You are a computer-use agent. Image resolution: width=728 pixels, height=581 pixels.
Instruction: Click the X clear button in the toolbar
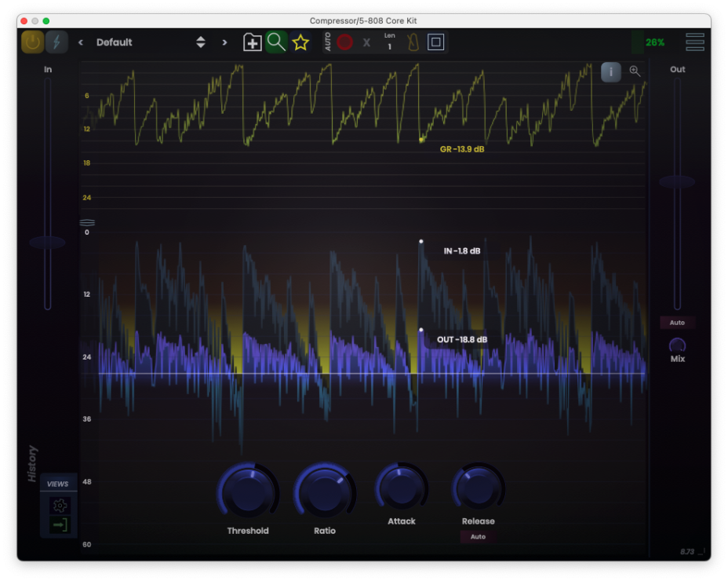366,42
